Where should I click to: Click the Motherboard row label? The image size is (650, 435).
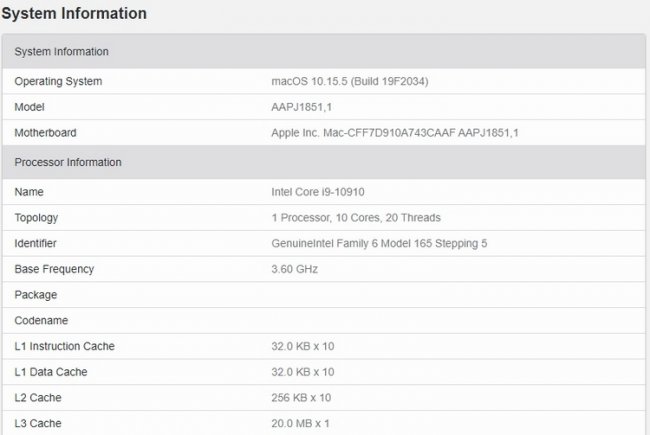tap(45, 133)
